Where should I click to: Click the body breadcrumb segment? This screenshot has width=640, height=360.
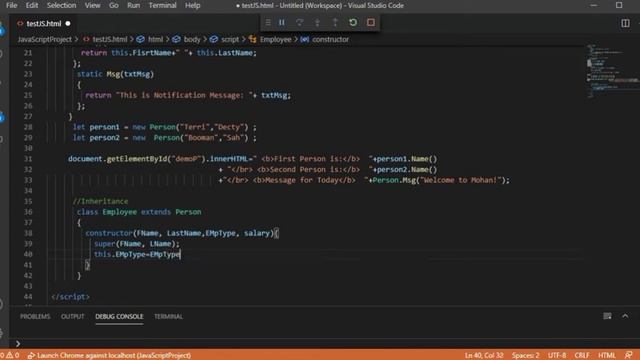[187, 40]
